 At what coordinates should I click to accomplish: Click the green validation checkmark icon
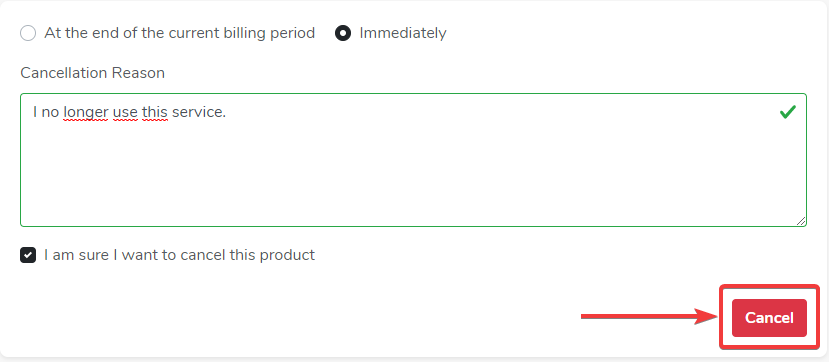click(788, 112)
